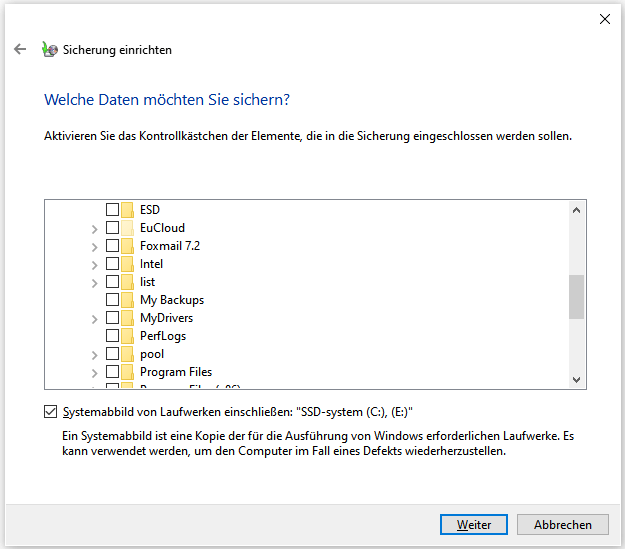Uncheck Systemabbild von Laufwerken einschließen
The width and height of the screenshot is (625, 549).
pyautogui.click(x=51, y=411)
